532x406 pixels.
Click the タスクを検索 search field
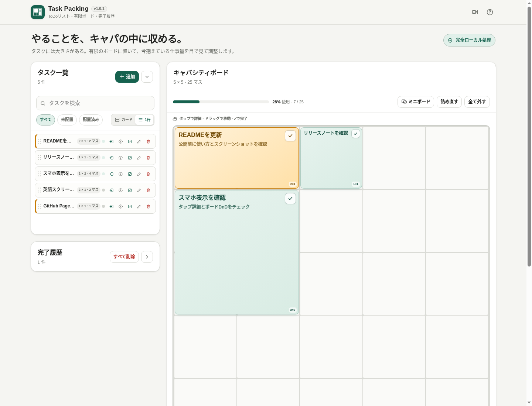(x=95, y=103)
